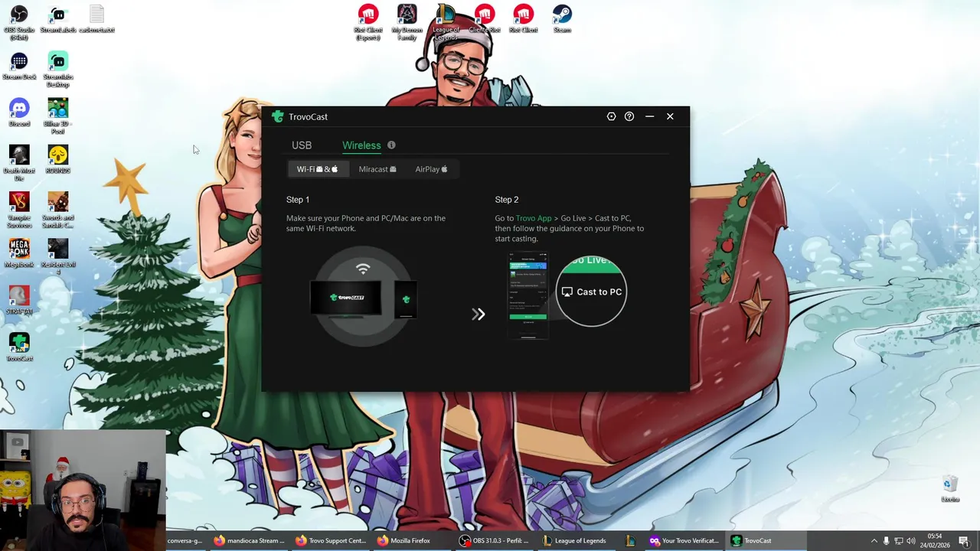The width and height of the screenshot is (980, 551).
Task: Open the notification center icon
Action: 963,541
